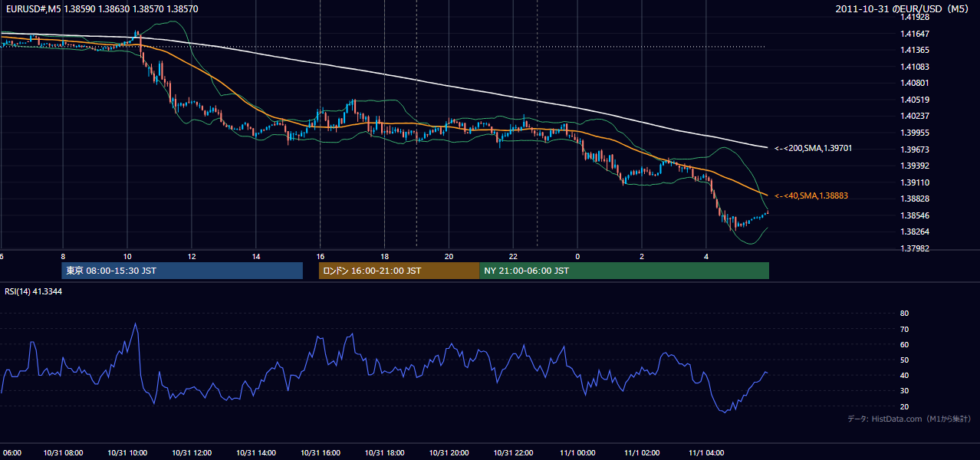980x460 pixels.
Task: Click the 10/31 16:00 time label
Action: click(x=321, y=452)
